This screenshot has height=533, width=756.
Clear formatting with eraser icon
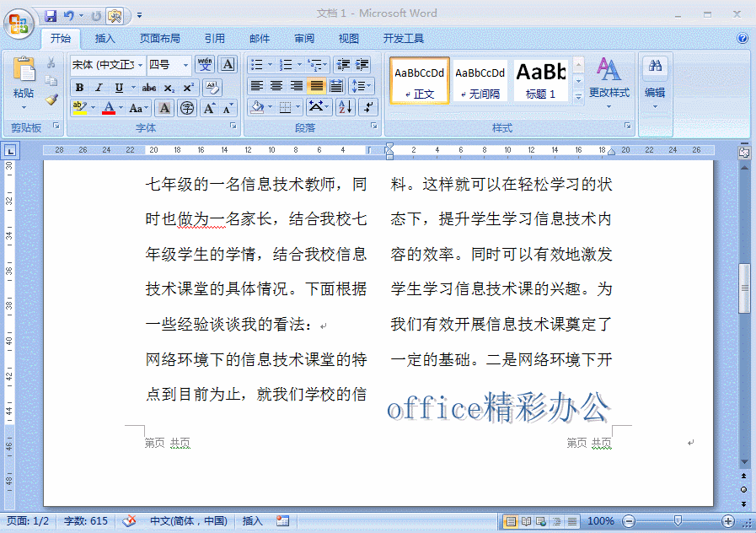[212, 88]
